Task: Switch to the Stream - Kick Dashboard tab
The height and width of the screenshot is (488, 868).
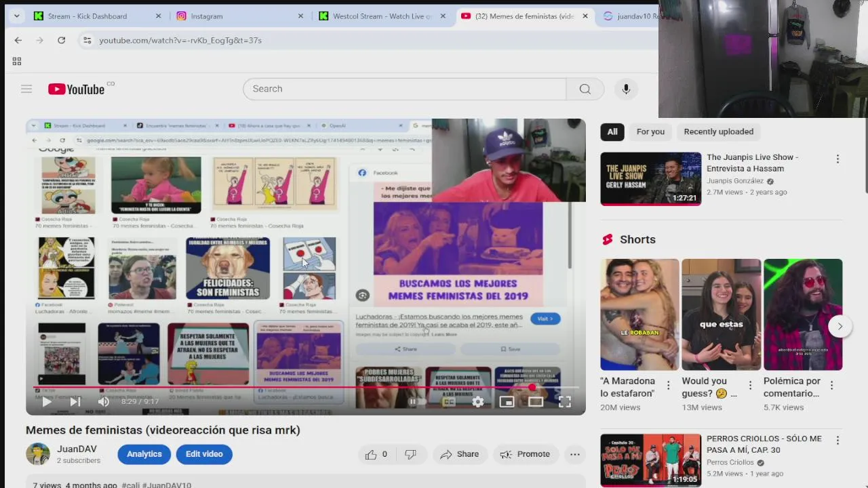Action: point(96,16)
